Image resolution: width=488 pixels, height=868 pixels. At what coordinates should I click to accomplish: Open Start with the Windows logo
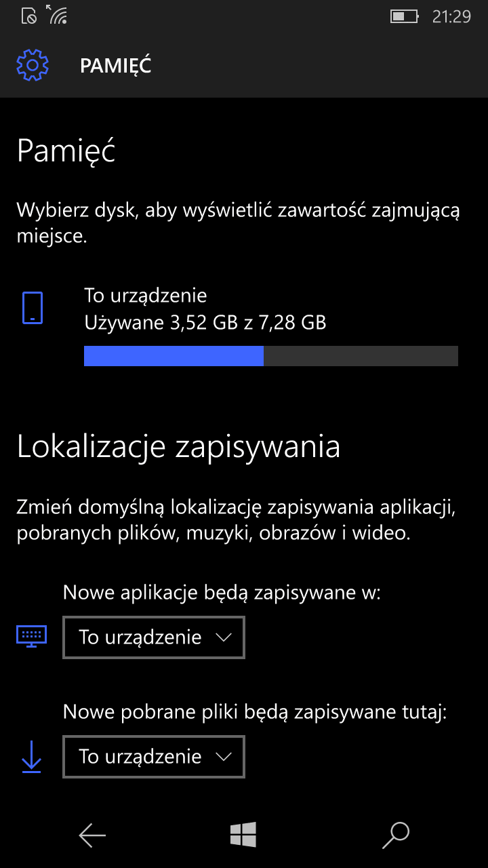243,835
